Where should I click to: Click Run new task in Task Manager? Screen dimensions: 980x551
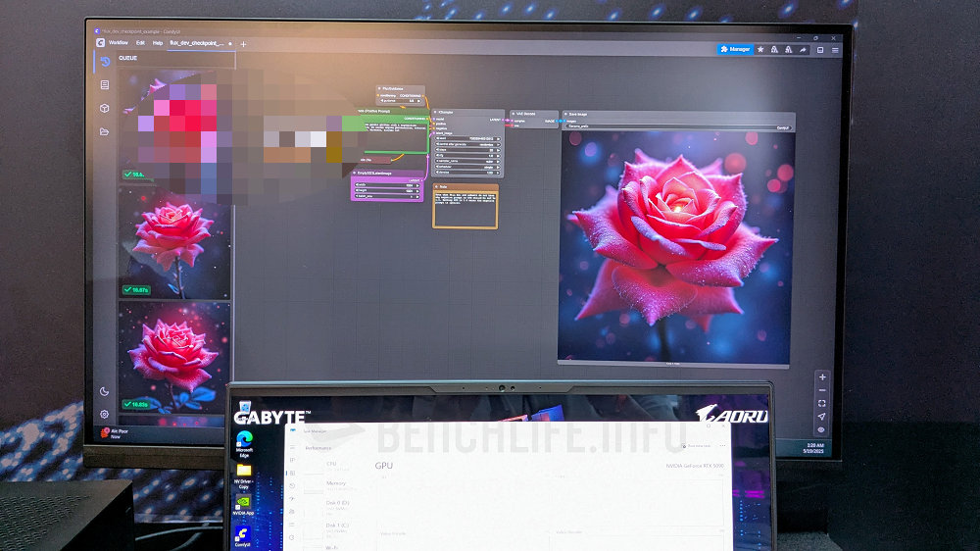tap(697, 445)
